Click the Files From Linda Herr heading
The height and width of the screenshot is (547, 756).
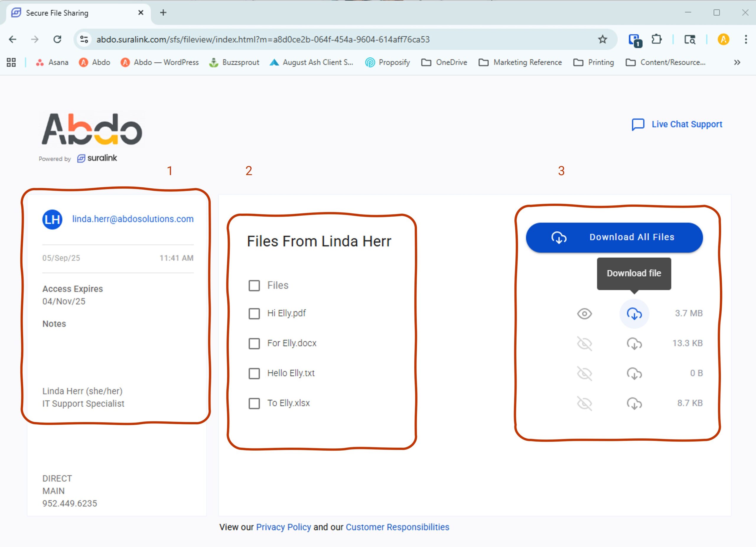(319, 241)
